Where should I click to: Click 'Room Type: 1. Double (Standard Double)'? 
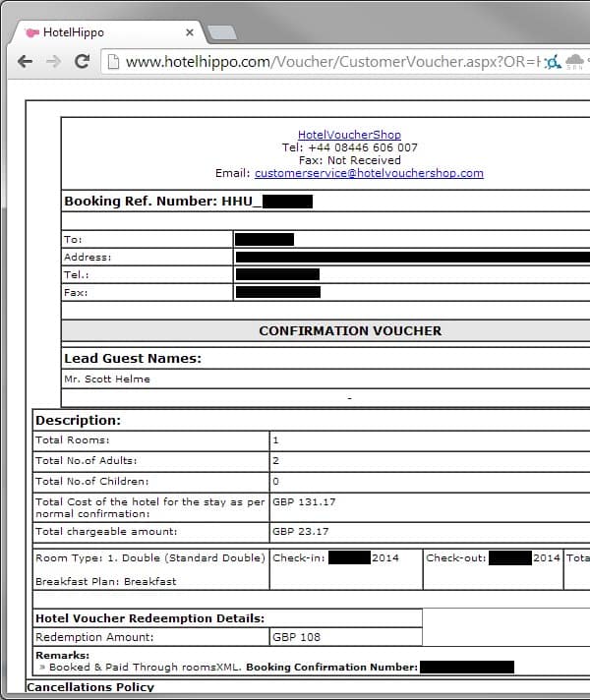[x=150, y=558]
